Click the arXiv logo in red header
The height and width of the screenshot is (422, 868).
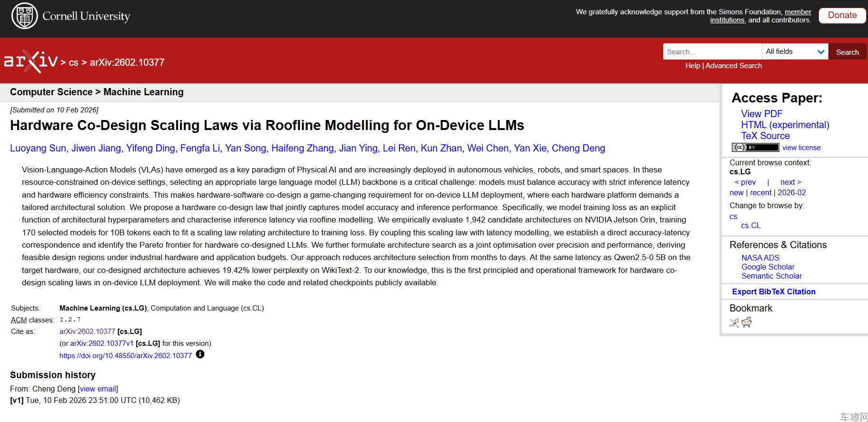pos(31,61)
